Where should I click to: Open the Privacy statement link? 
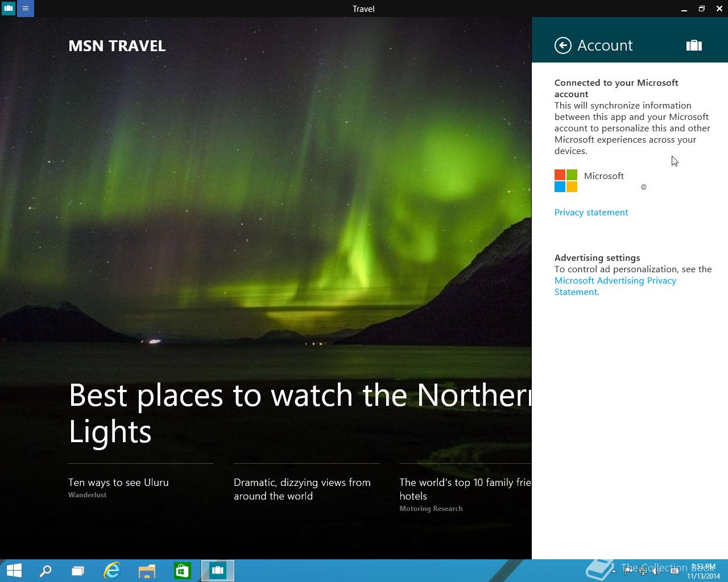(591, 212)
